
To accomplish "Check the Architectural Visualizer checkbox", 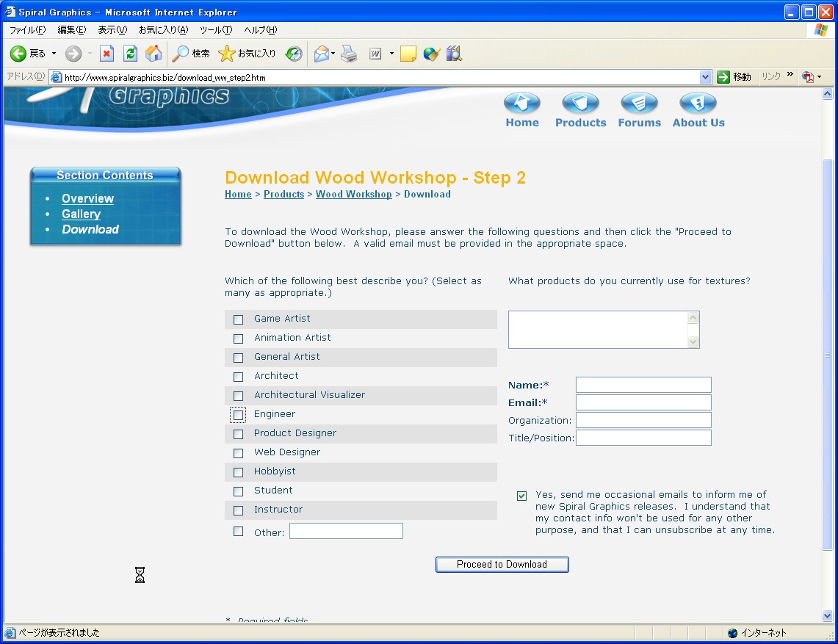I will (x=239, y=396).
